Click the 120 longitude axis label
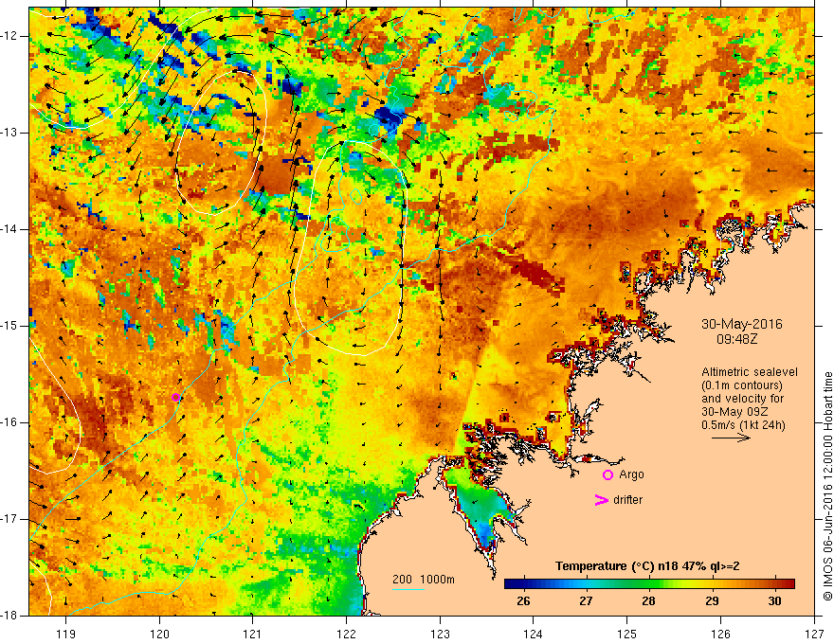The height and width of the screenshot is (644, 834). pyautogui.click(x=159, y=634)
